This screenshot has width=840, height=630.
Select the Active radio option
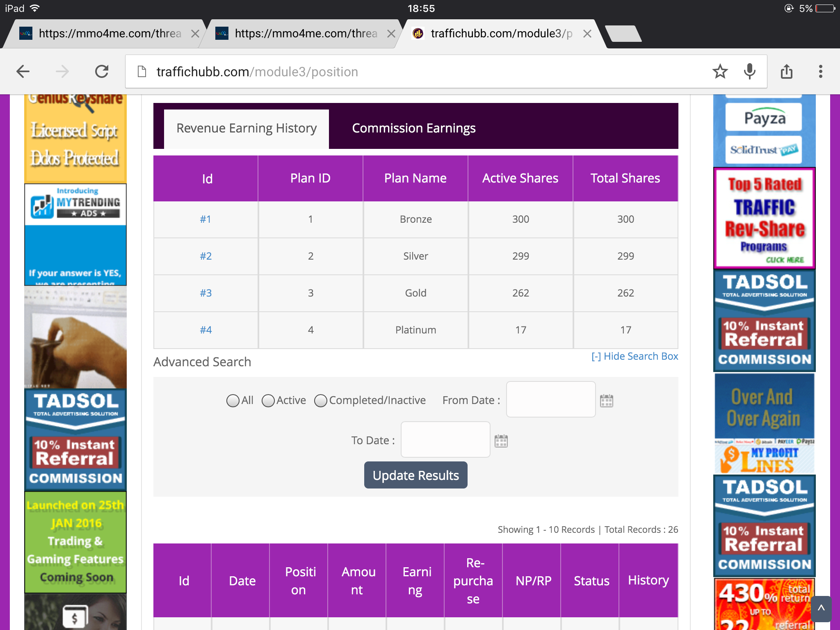[268, 401]
